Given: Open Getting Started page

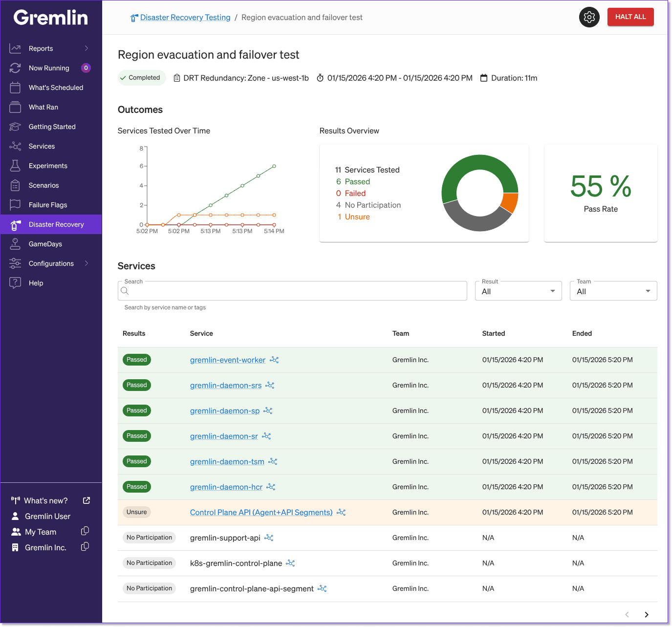Looking at the screenshot, I should tap(52, 127).
